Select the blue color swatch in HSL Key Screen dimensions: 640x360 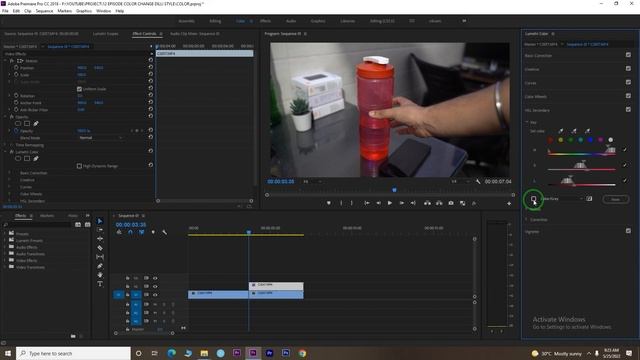pyautogui.click(x=590, y=140)
